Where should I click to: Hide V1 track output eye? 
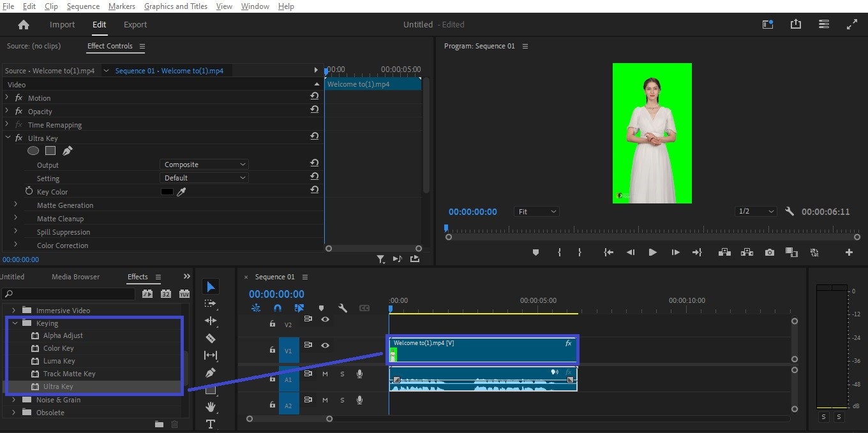coord(325,345)
